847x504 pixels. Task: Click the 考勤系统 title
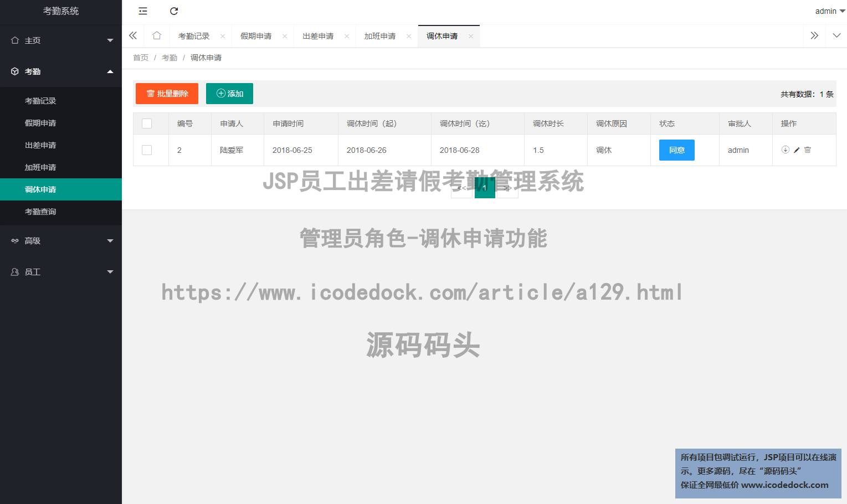[x=61, y=11]
